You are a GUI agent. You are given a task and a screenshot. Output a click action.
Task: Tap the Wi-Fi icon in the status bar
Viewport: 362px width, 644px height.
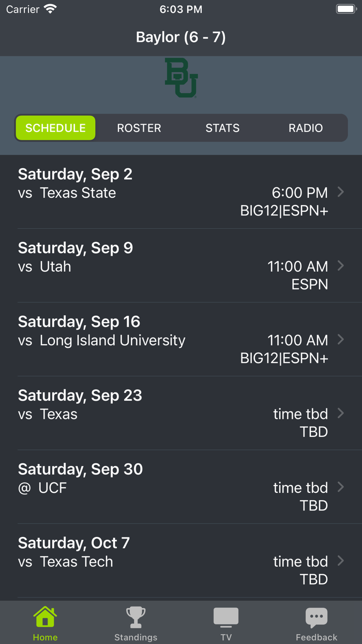(x=49, y=9)
